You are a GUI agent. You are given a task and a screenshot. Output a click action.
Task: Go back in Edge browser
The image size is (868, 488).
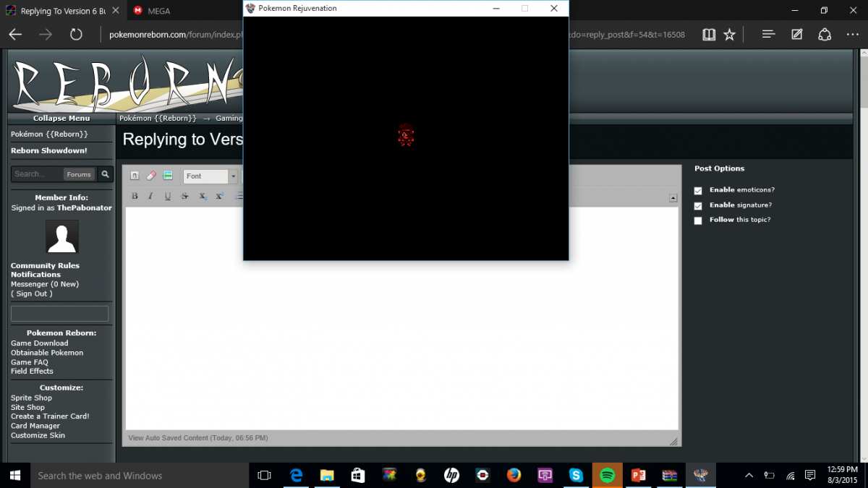point(15,34)
